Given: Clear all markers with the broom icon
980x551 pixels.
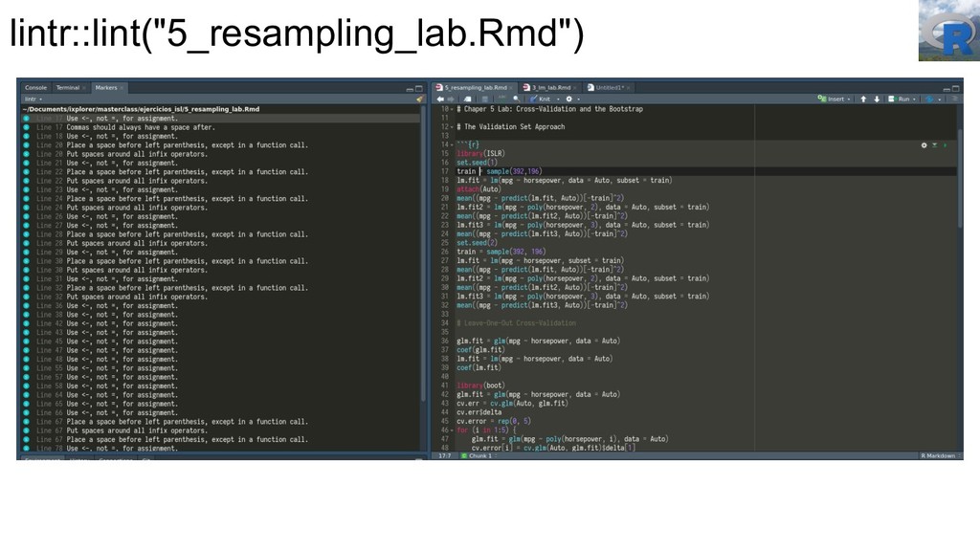Looking at the screenshot, I should point(419,99).
